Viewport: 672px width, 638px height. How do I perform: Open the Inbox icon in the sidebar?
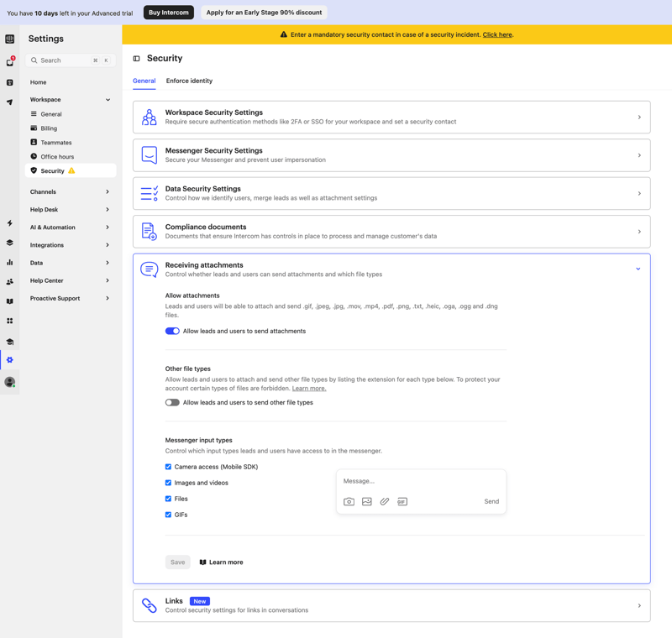10,60
